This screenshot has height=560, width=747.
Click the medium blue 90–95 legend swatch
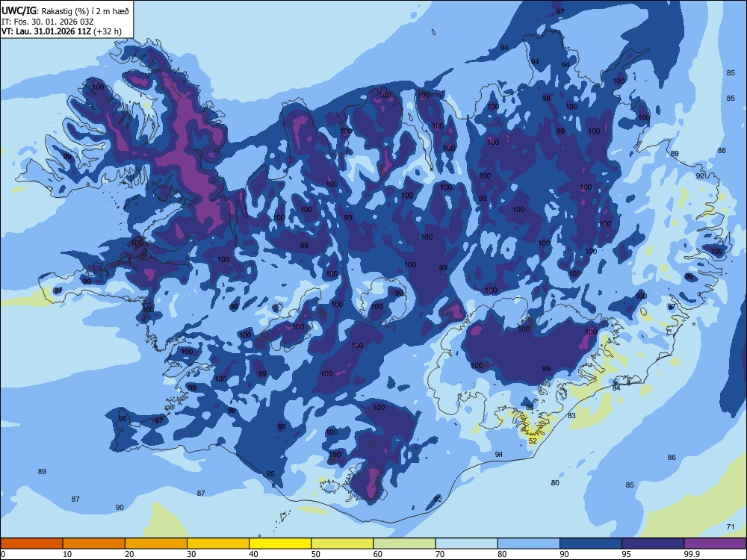(591, 544)
